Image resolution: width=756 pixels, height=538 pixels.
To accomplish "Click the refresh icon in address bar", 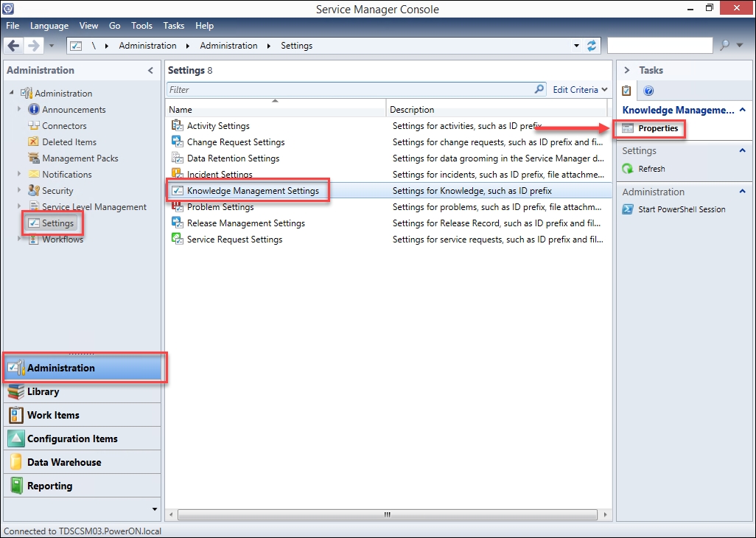I will pos(591,46).
